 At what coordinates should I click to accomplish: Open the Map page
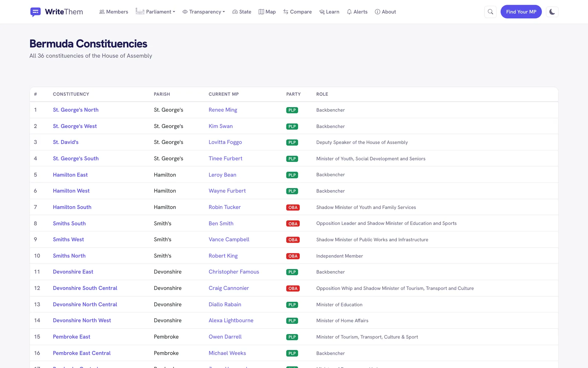point(267,12)
